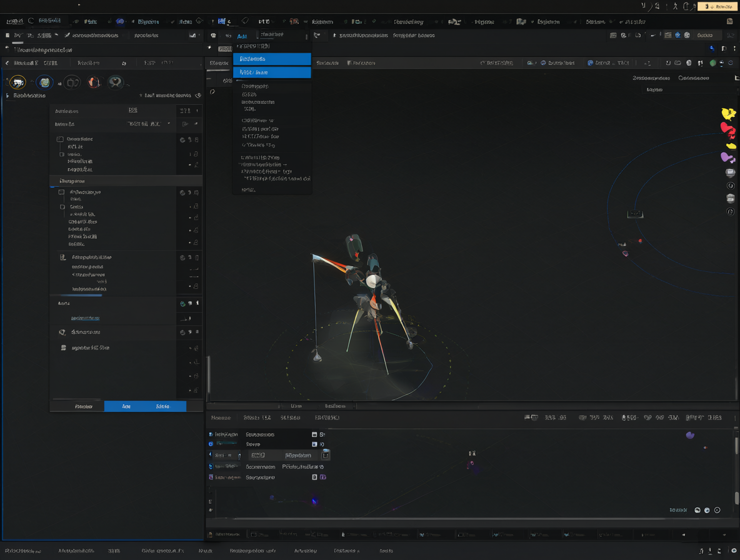
Task: Select the blue-ringed globe circular icon
Action: point(44,82)
